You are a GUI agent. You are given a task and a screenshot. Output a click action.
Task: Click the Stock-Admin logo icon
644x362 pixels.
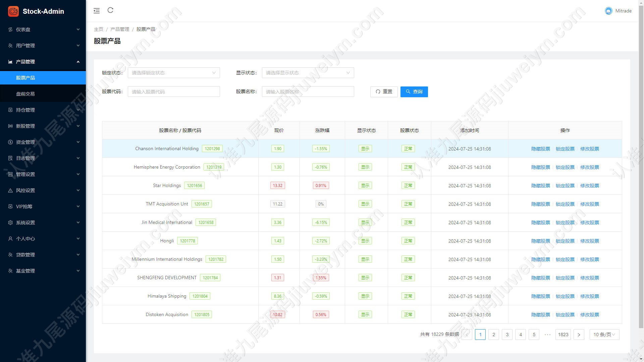pos(13,11)
